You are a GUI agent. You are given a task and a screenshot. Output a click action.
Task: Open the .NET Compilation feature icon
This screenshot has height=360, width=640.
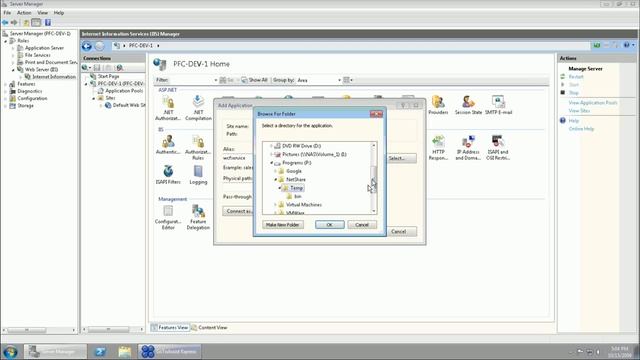(198, 108)
